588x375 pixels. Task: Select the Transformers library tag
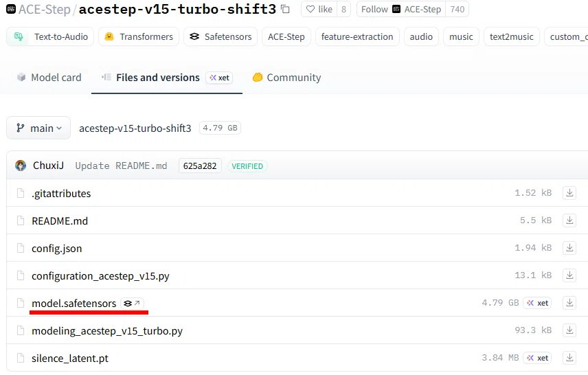(x=139, y=37)
